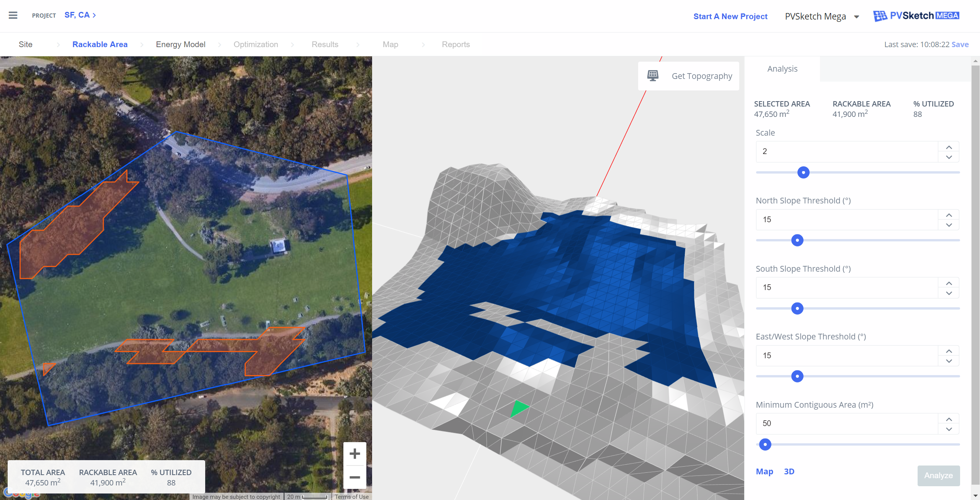Click the PVSketch MEGA logo

pos(916,16)
